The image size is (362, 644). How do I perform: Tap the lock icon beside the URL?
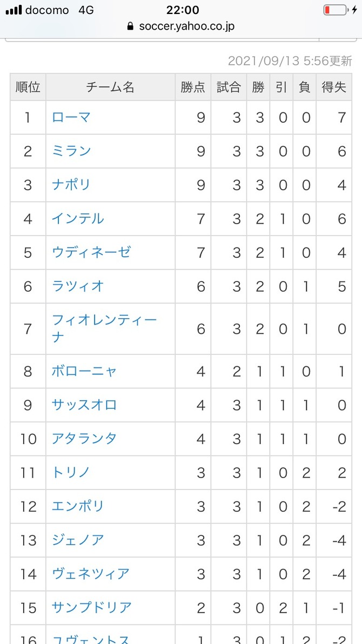tap(131, 26)
